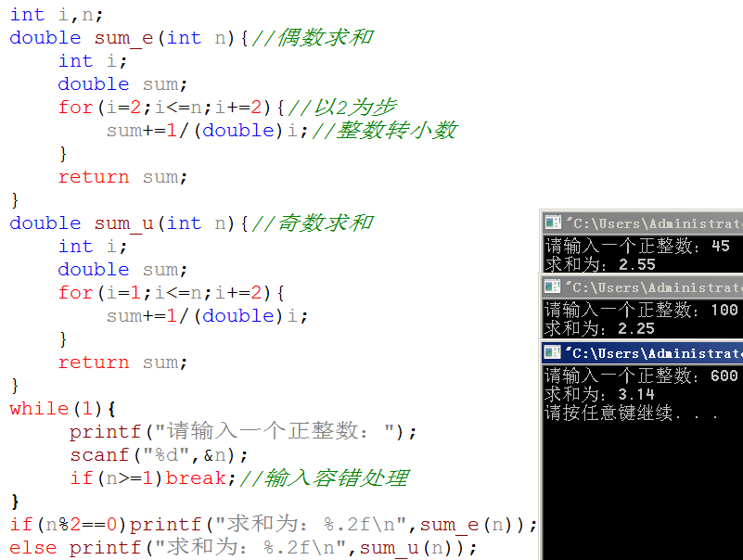
Task: Click the result line '求和为: 2.25'
Action: click(600, 328)
